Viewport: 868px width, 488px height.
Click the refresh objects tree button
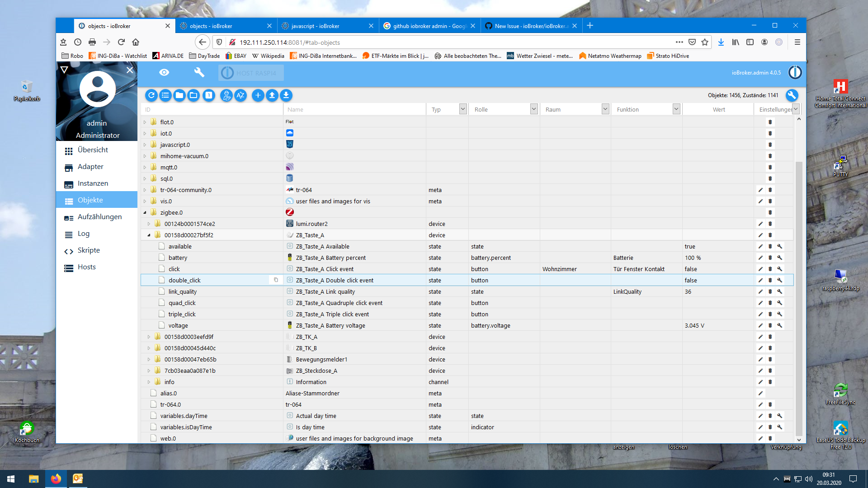pyautogui.click(x=151, y=95)
